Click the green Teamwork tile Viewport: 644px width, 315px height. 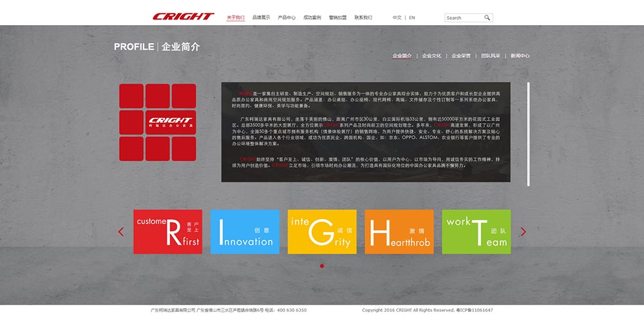coord(477,232)
